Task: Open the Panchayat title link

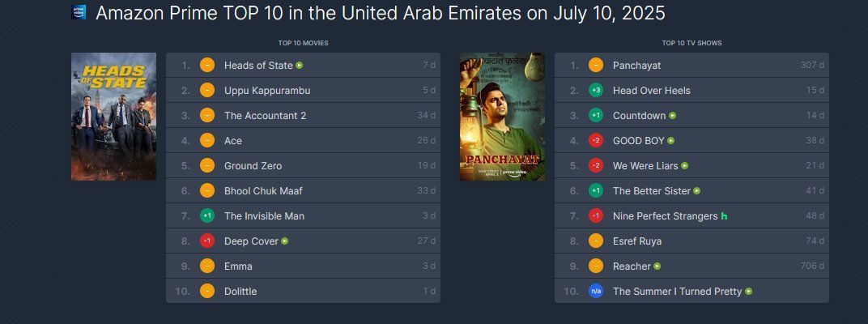Action: tap(636, 66)
